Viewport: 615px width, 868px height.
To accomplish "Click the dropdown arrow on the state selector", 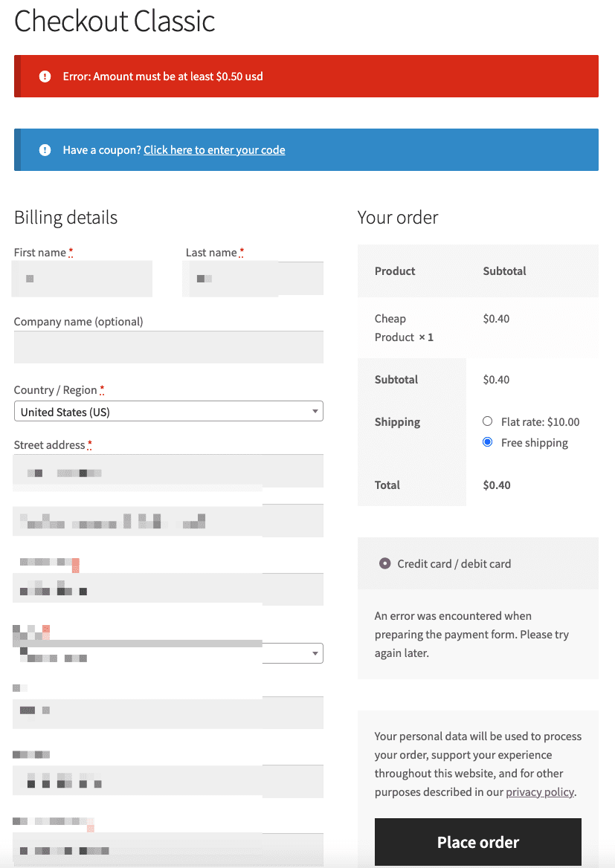I will [x=315, y=653].
